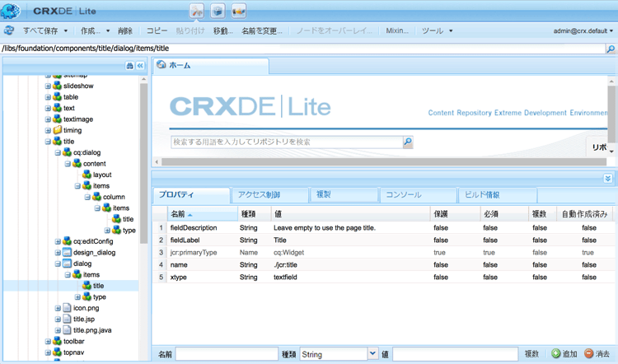618x364 pixels.
Task: Collapse the column node
Action: (x=87, y=197)
